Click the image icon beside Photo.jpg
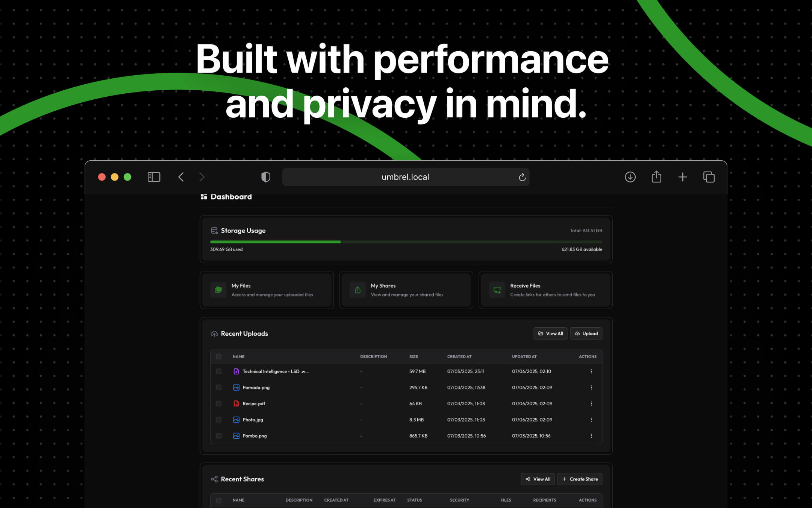This screenshot has width=812, height=508. point(236,420)
